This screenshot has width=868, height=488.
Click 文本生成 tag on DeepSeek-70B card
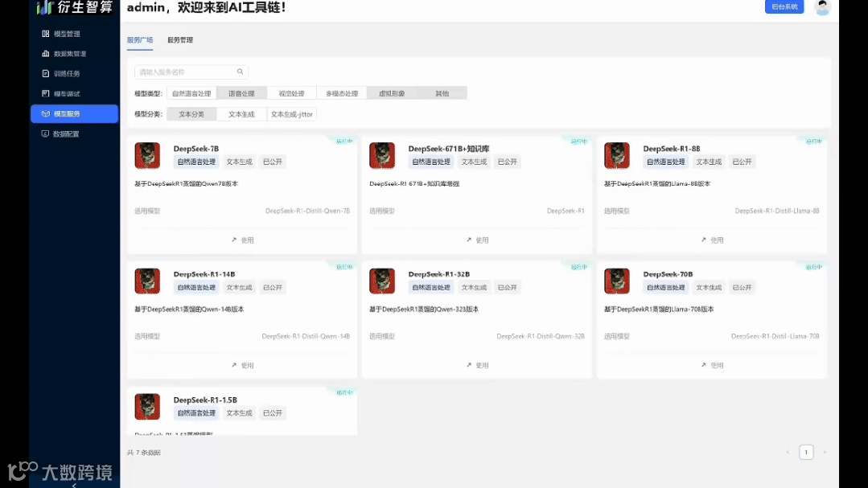coord(709,288)
